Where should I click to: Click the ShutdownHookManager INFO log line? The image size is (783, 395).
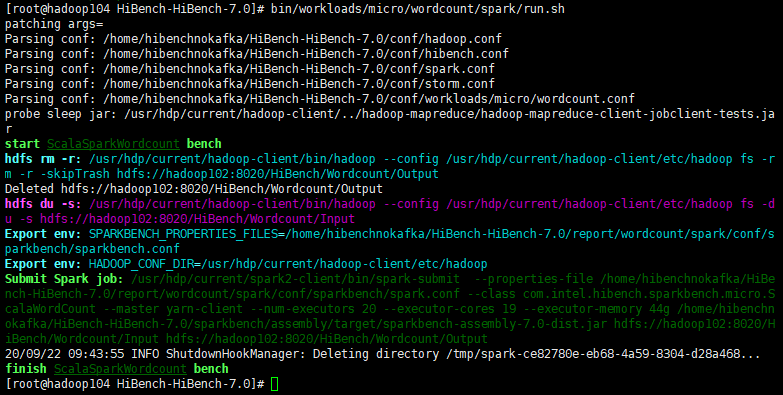383,354
